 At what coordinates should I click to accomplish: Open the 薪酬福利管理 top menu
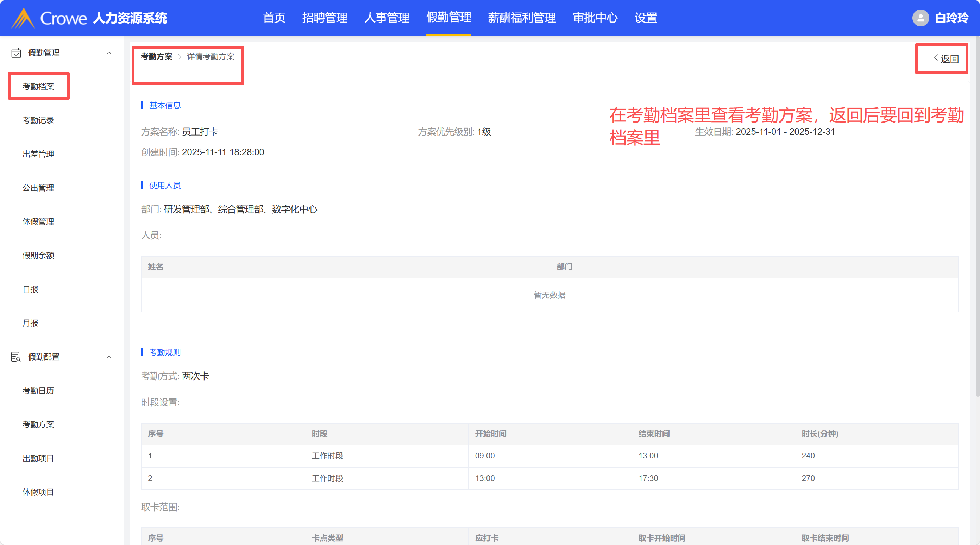click(522, 18)
